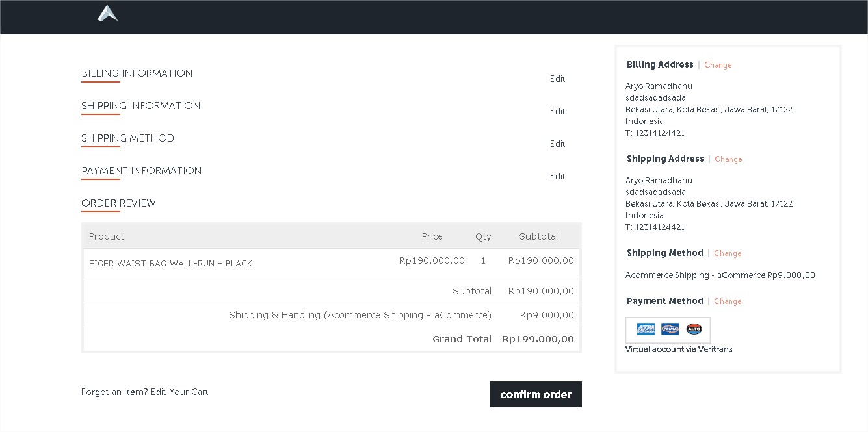
Task: Change the Payment Method in sidebar
Action: [x=728, y=301]
